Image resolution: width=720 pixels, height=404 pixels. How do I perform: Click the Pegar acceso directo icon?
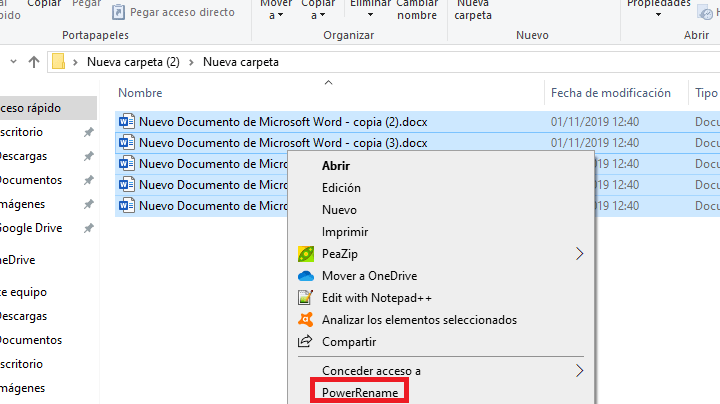(x=120, y=13)
